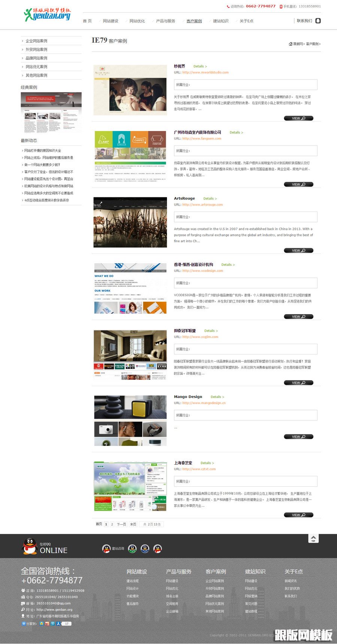Viewport: 337px width, 644px height.
Task: Click the VIEW button for Mango Design
Action: [298, 437]
